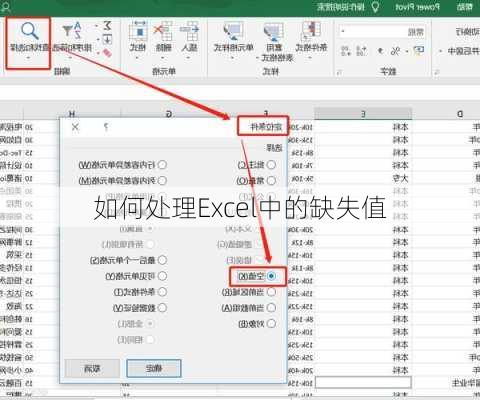Expand the 套用表格格式 dropdown arrow
480x400 pixels.
tap(257, 58)
